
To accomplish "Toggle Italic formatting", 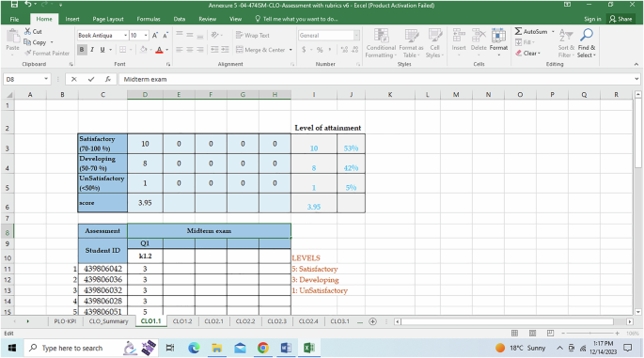I will pos(92,50).
